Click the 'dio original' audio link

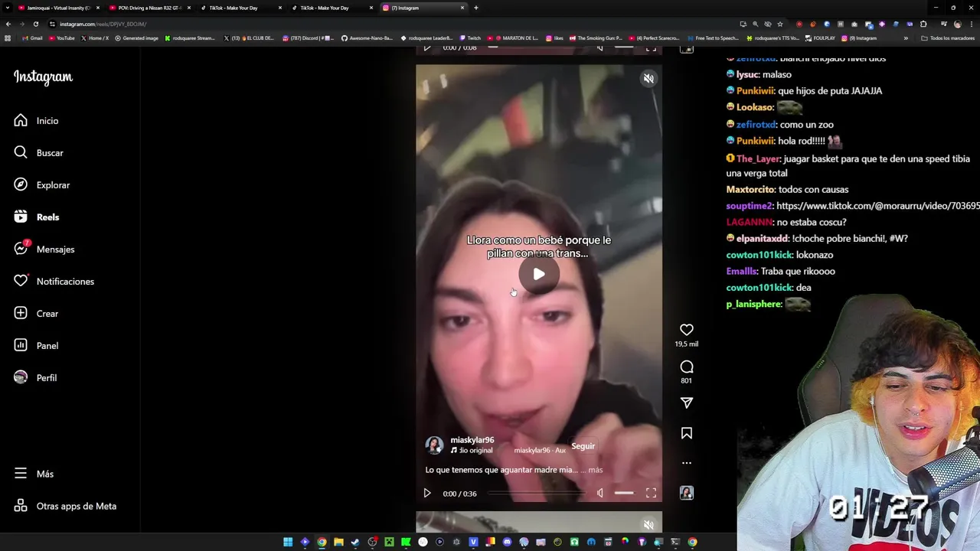pyautogui.click(x=476, y=450)
